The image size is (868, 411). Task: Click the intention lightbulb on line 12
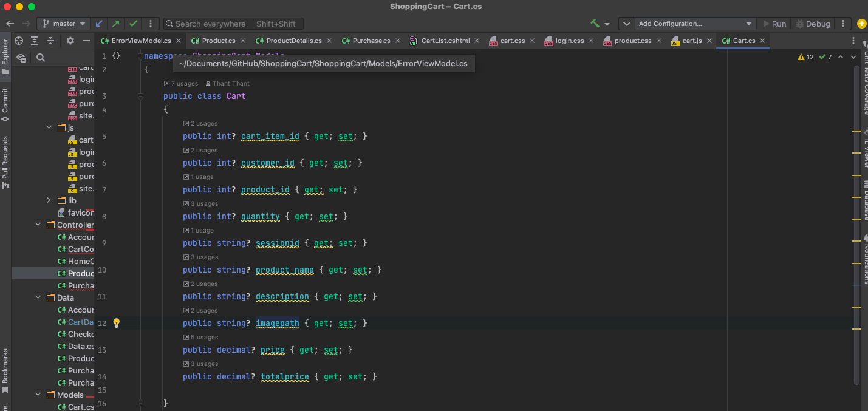click(x=116, y=323)
